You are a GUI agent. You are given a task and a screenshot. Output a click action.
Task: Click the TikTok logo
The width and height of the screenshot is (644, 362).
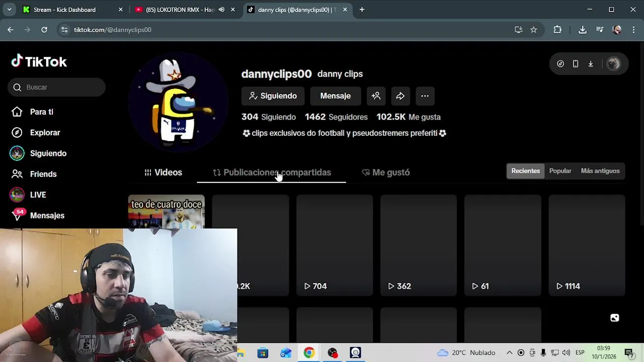click(x=39, y=61)
